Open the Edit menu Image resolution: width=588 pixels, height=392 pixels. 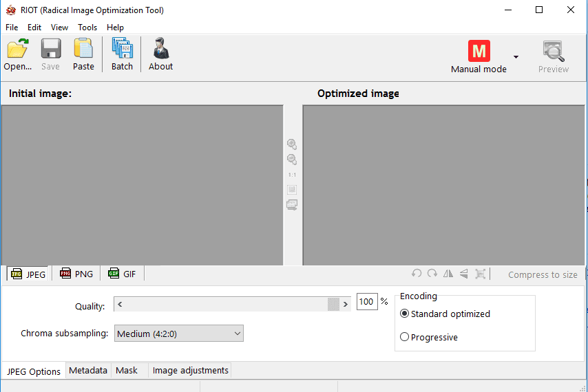point(34,28)
